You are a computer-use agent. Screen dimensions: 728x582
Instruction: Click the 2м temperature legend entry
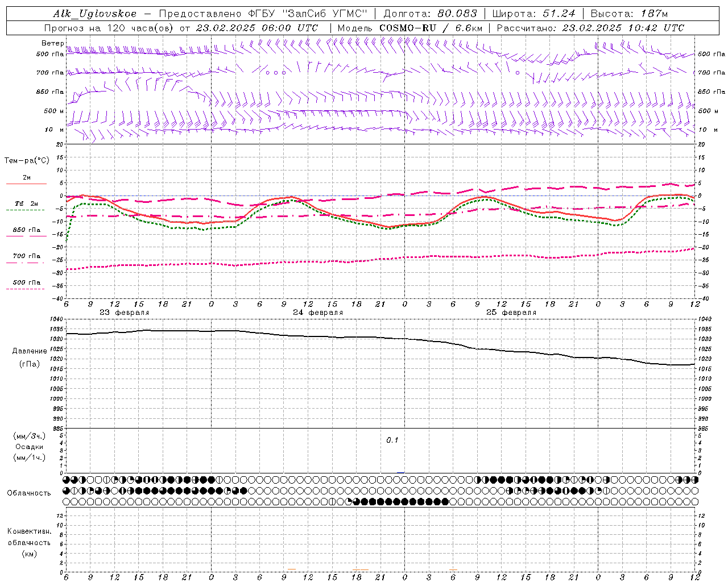[27, 178]
